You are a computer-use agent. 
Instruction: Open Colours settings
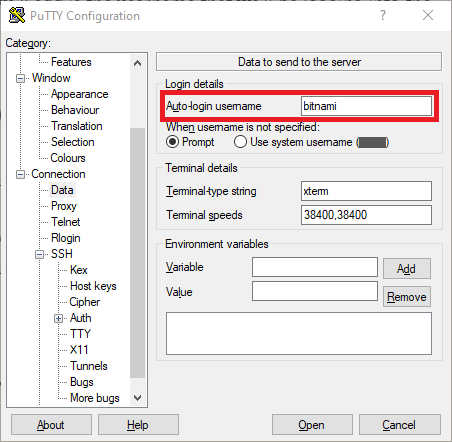68,158
